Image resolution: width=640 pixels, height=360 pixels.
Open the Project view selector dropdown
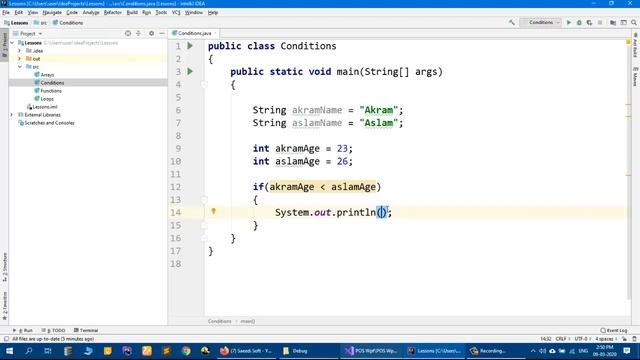(x=28, y=33)
